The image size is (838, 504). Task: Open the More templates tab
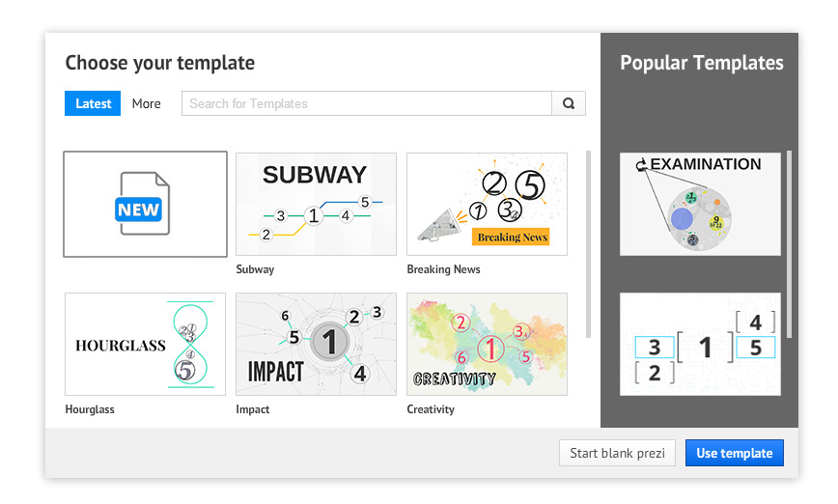147,103
